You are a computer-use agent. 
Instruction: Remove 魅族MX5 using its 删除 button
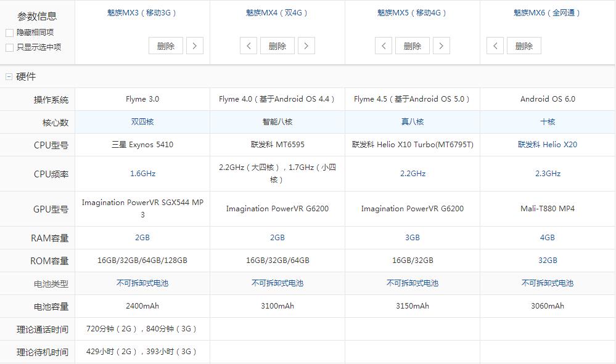click(412, 46)
